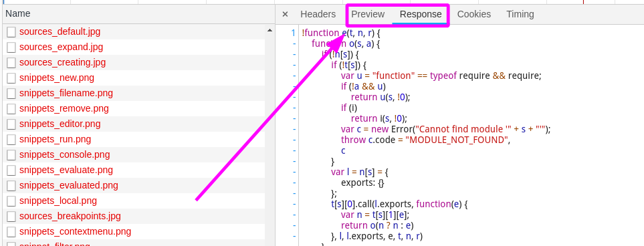Image resolution: width=644 pixels, height=246 pixels.
Task: Click file icon beside snippets_local.png
Action: [11, 201]
